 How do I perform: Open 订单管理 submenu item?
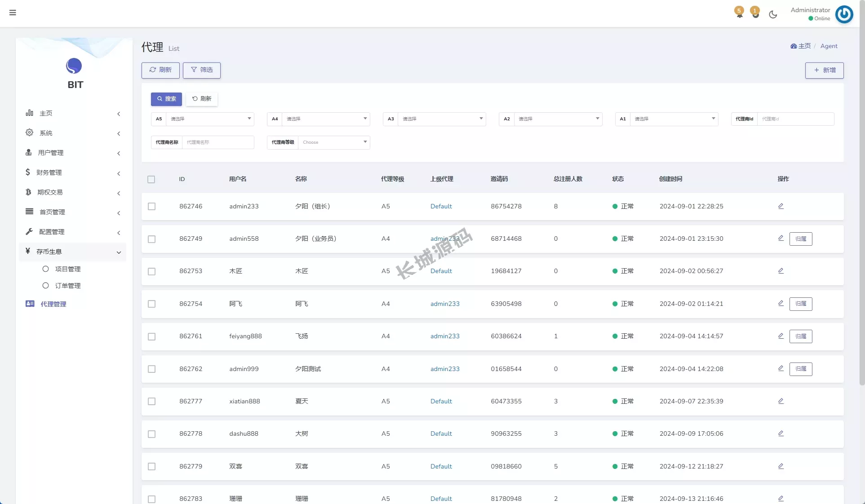point(68,286)
